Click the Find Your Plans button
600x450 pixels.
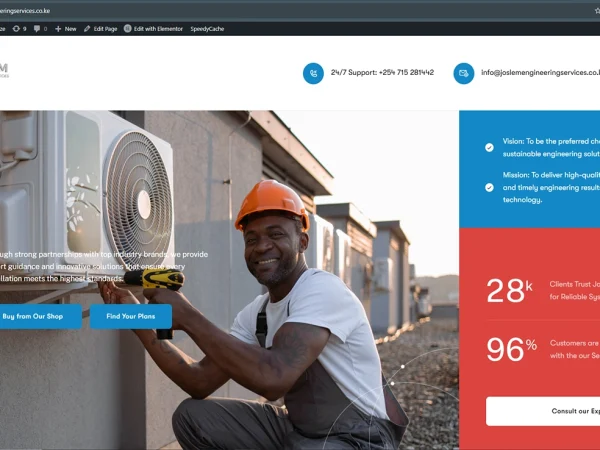coord(131,316)
